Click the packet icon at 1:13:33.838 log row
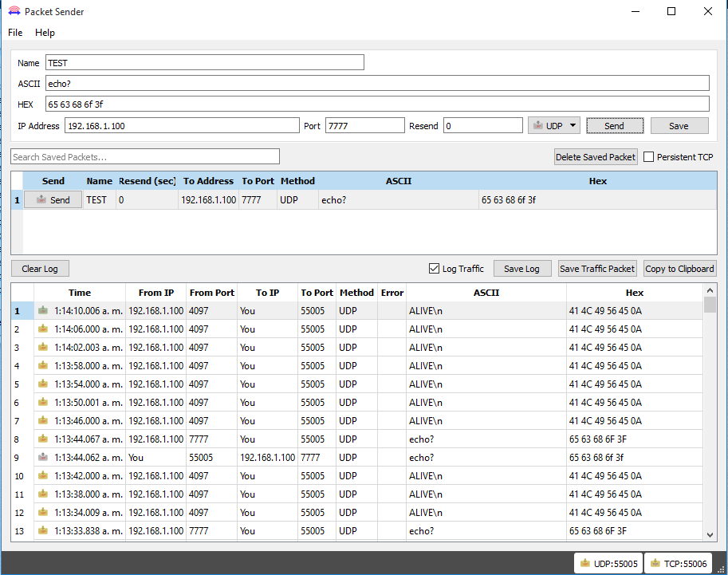The width and height of the screenshot is (728, 575). (x=43, y=530)
